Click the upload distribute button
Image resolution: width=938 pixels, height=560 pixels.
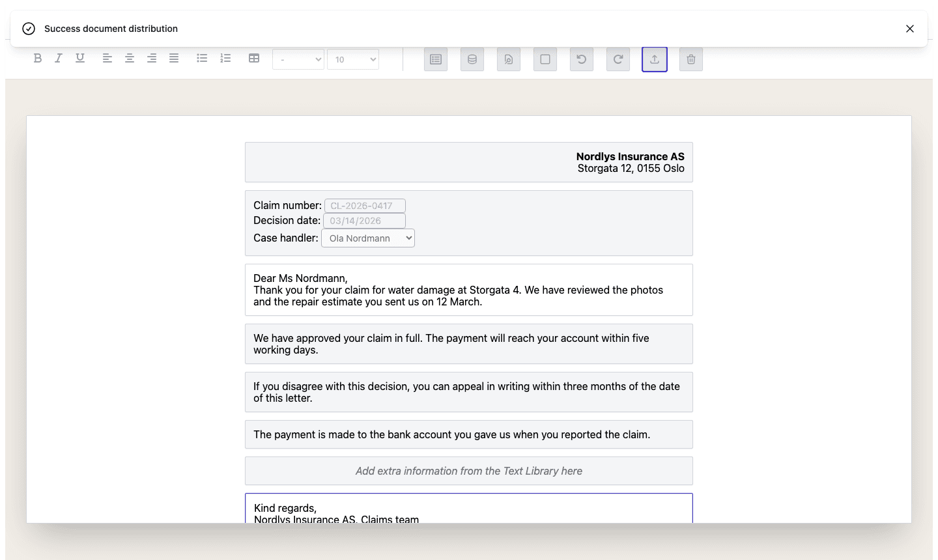[x=655, y=59]
